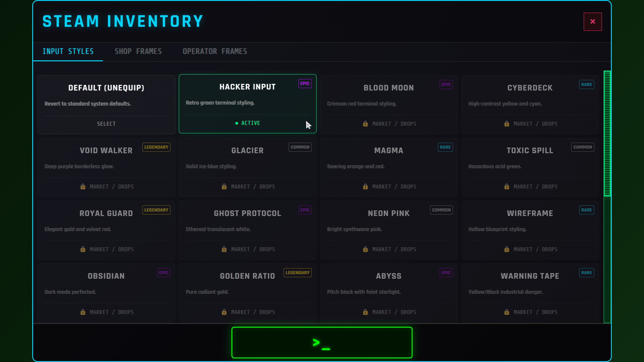
Task: Click the EPIC badge on Obsidian
Action: point(164,273)
